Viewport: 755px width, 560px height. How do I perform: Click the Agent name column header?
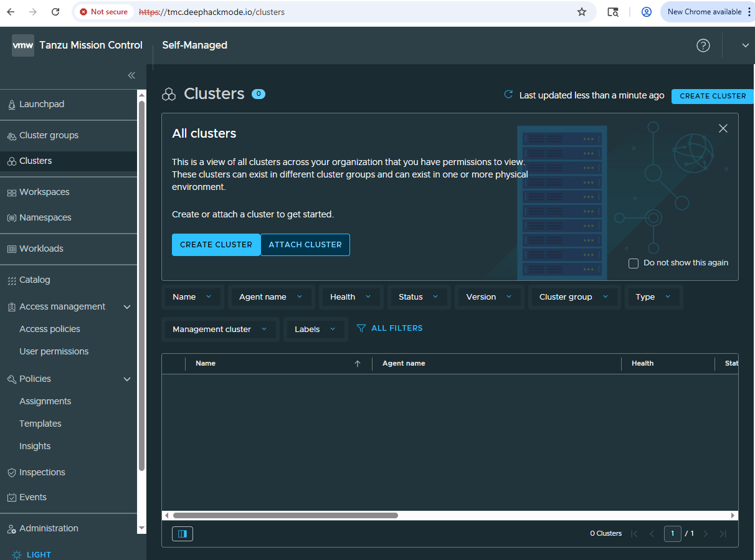click(404, 363)
